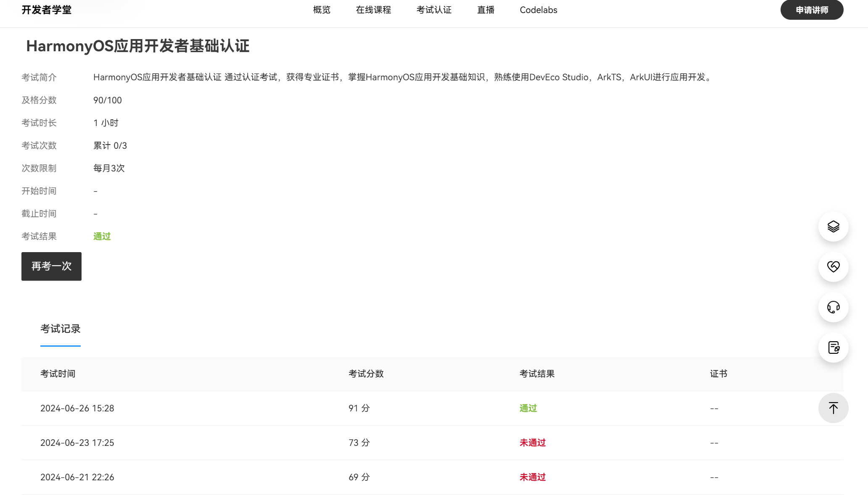Screen dimensions: 868x495
Task: Click the 2024-06-21 22:26 record row
Action: click(x=432, y=477)
